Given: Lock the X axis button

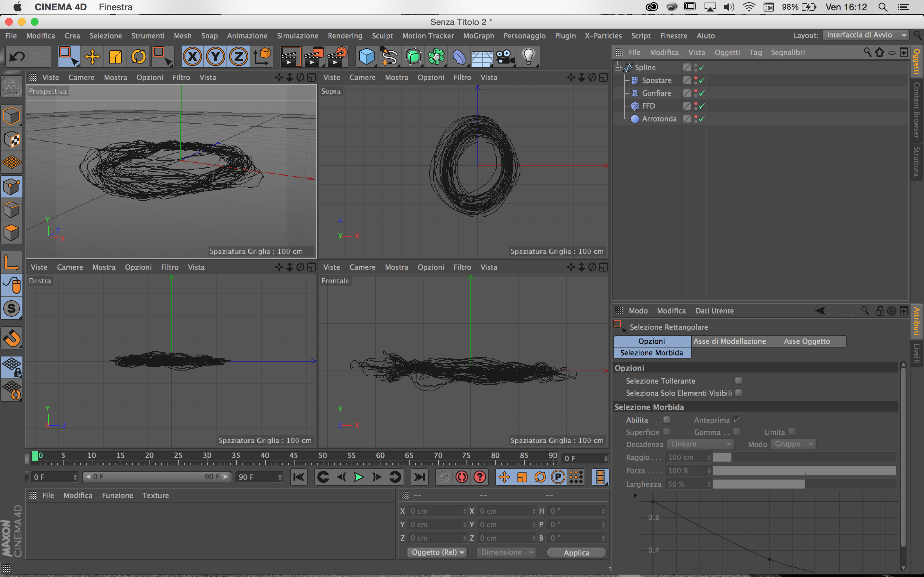Looking at the screenshot, I should [x=192, y=57].
